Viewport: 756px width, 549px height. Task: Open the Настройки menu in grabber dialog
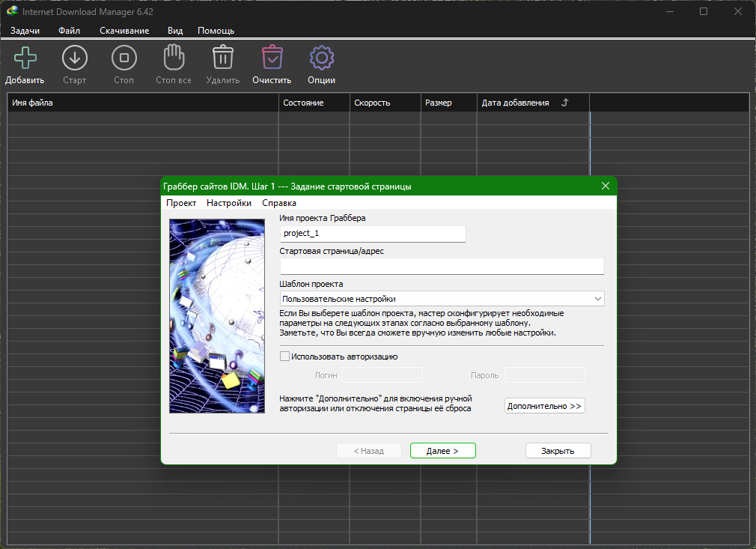[x=229, y=203]
